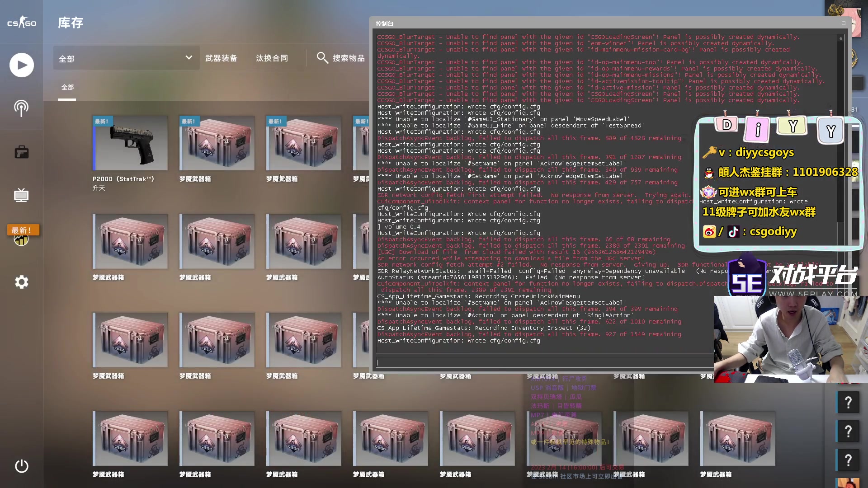Maximize the 控制台 console window
This screenshot has height=488, width=868.
pos(844,23)
